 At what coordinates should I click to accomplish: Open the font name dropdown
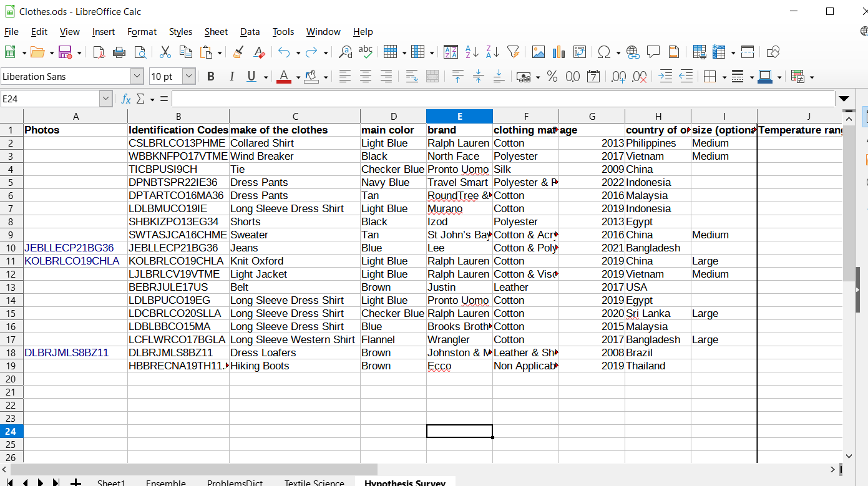(137, 76)
